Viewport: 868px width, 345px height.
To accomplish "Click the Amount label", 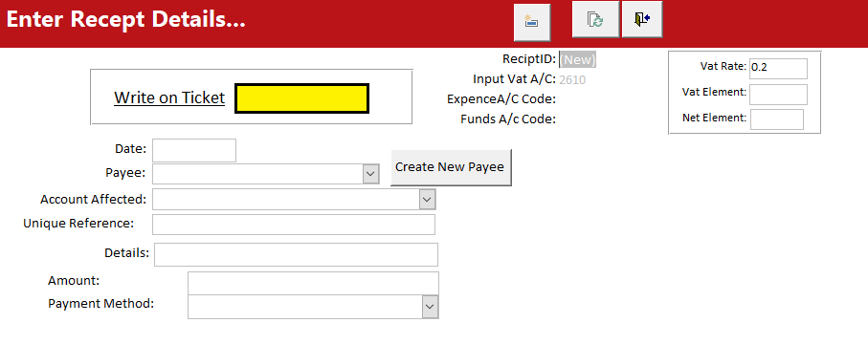I will [74, 280].
